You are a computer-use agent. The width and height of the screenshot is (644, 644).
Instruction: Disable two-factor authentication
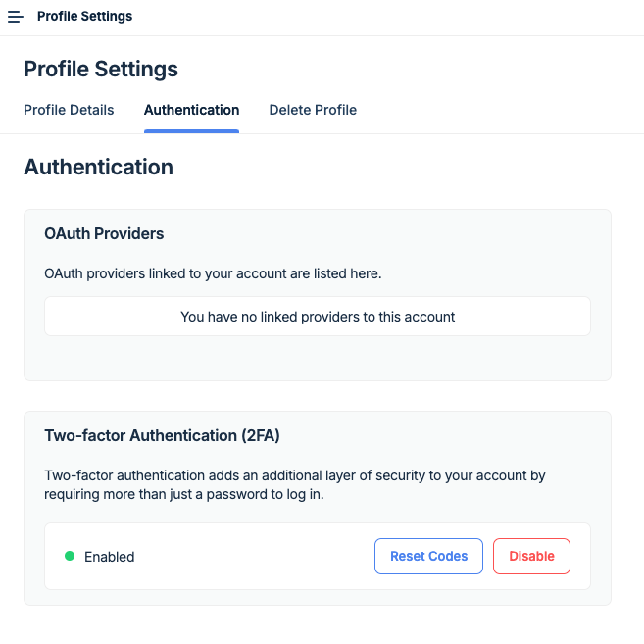(x=531, y=556)
